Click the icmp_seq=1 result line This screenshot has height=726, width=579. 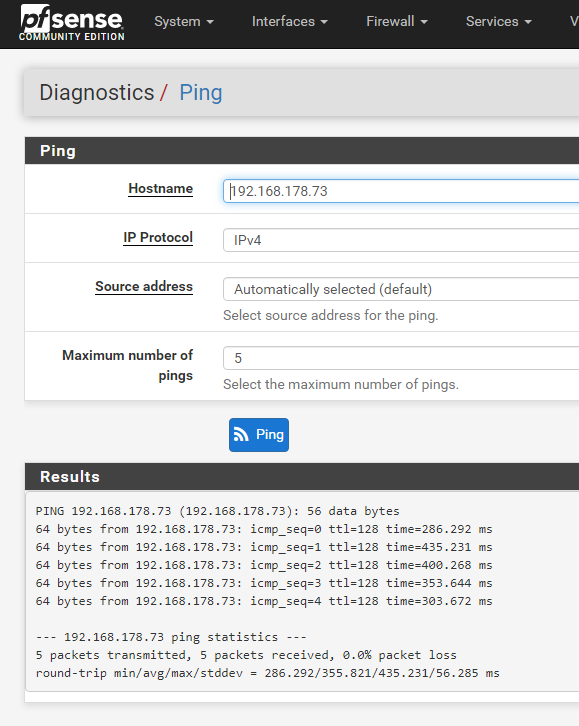click(x=264, y=547)
